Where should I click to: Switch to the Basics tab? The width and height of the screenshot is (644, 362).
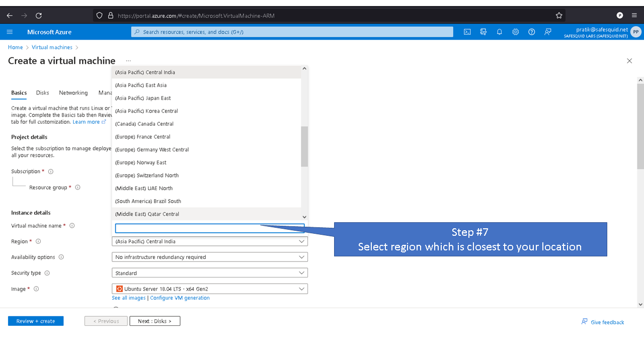coord(19,93)
